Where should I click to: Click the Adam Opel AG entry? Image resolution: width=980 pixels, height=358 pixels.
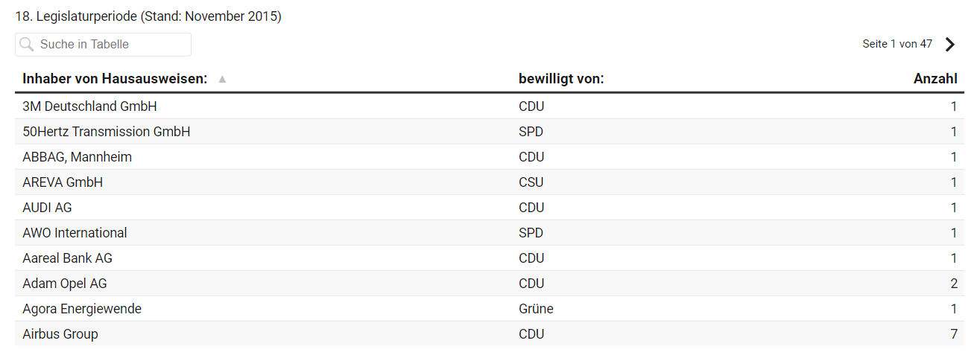coord(64,284)
